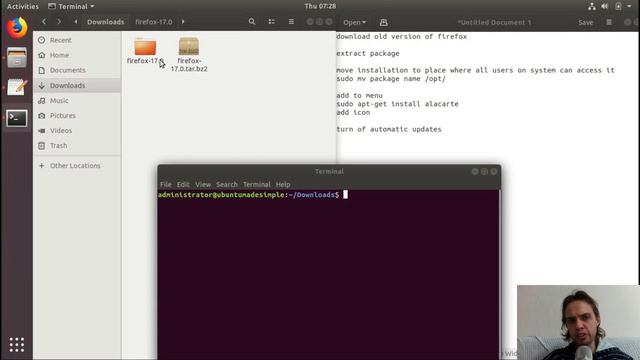The width and height of the screenshot is (640, 360).
Task: Open the Help menu in Terminal
Action: pos(283,184)
